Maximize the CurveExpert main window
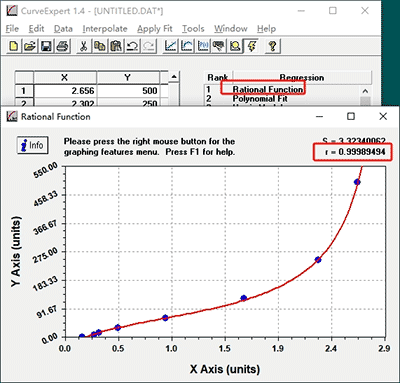400x383 pixels. pos(333,11)
